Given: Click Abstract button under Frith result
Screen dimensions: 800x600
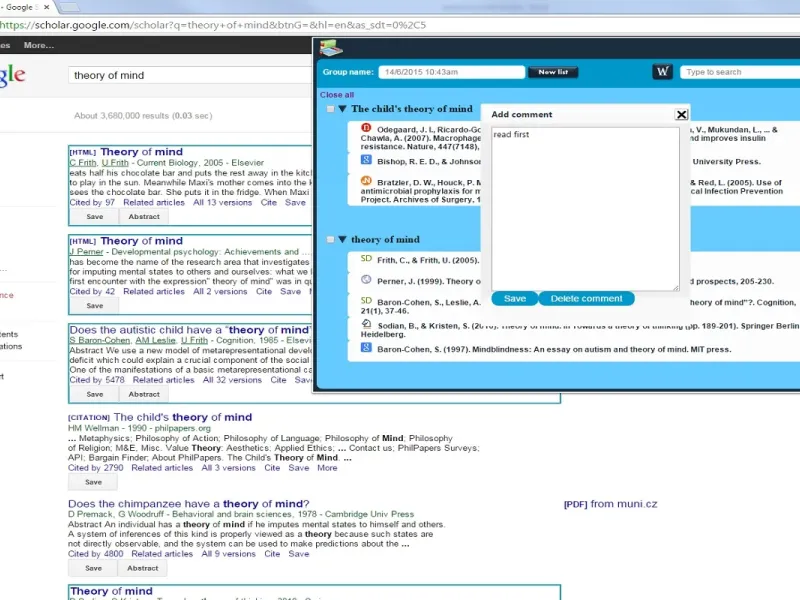Looking at the screenshot, I should coord(144,216).
